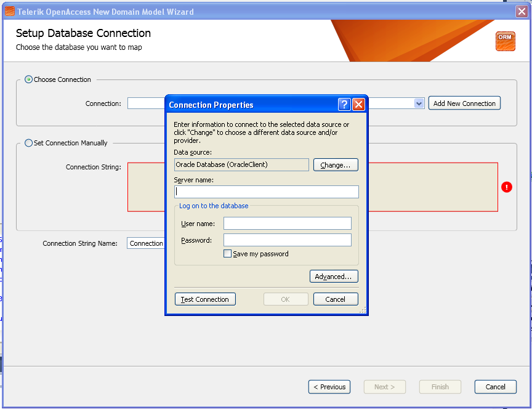This screenshot has height=409, width=532.
Task: Click the ORM logo icon in header
Action: pos(505,41)
